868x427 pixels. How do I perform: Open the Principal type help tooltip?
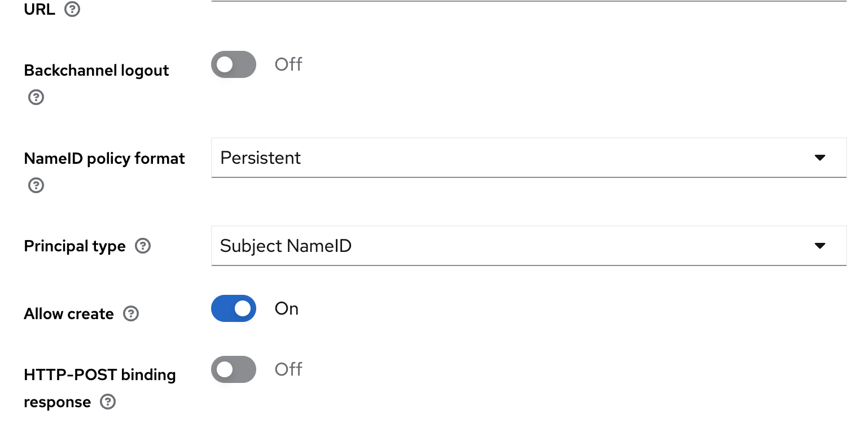tap(143, 246)
